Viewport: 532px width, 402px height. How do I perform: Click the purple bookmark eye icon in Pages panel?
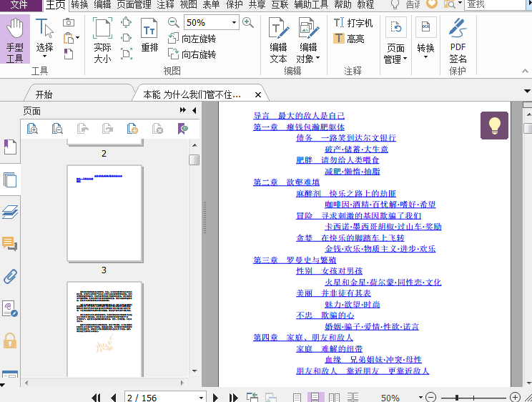182,129
